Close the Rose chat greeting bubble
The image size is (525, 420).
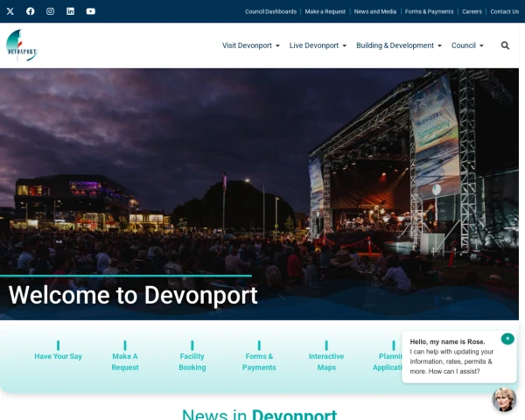click(507, 339)
